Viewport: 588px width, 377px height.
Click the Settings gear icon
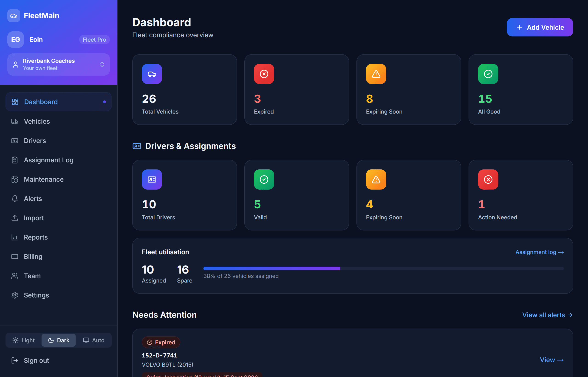pos(15,295)
